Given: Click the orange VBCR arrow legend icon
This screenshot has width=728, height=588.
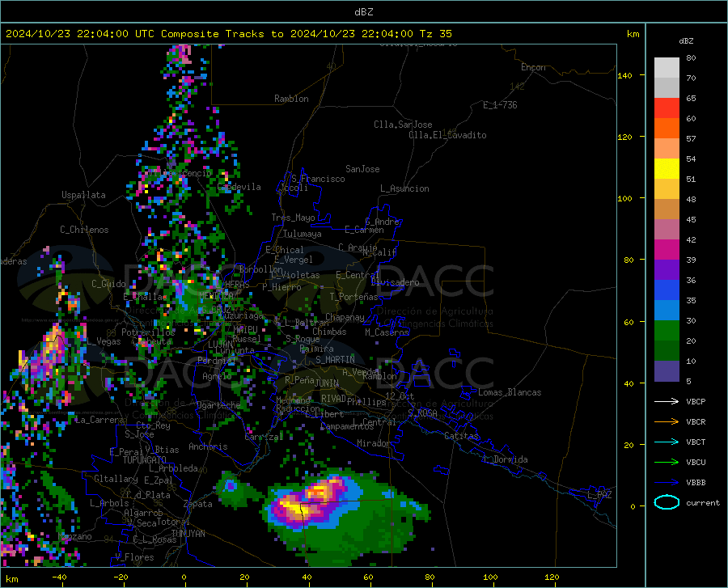Looking at the screenshot, I should 667,422.
